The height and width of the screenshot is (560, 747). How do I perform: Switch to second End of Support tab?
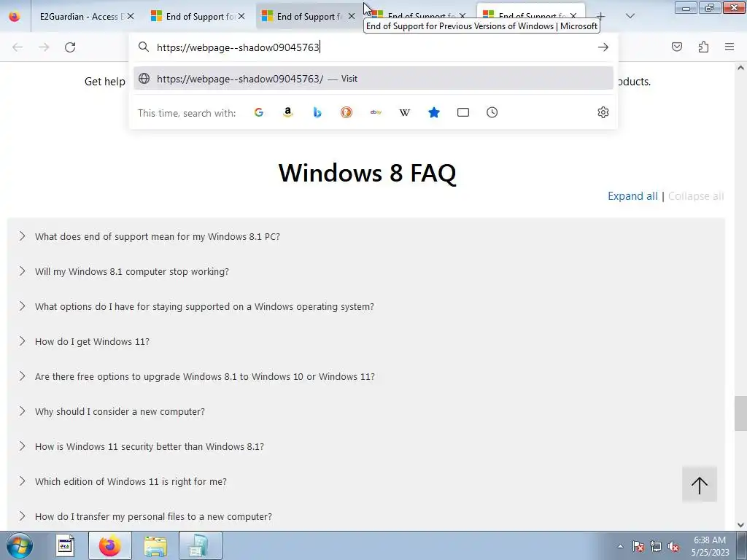click(x=199, y=17)
